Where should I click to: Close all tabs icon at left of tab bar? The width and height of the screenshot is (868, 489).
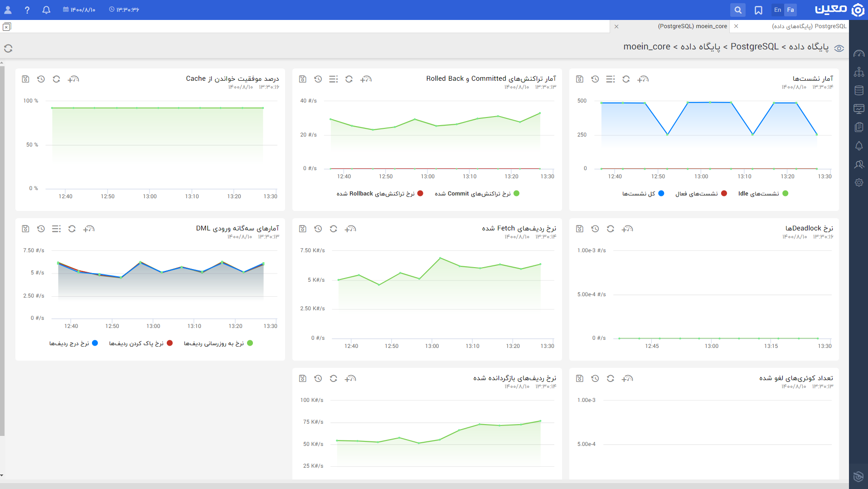point(6,27)
